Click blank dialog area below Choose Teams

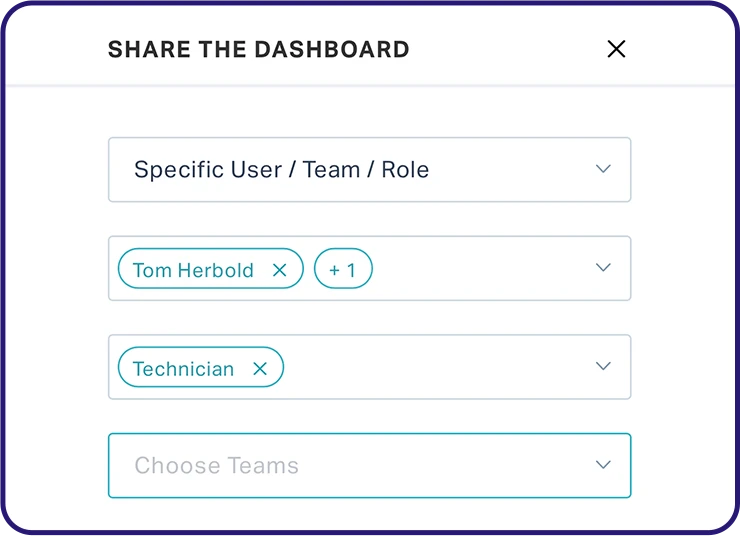[x=370, y=513]
